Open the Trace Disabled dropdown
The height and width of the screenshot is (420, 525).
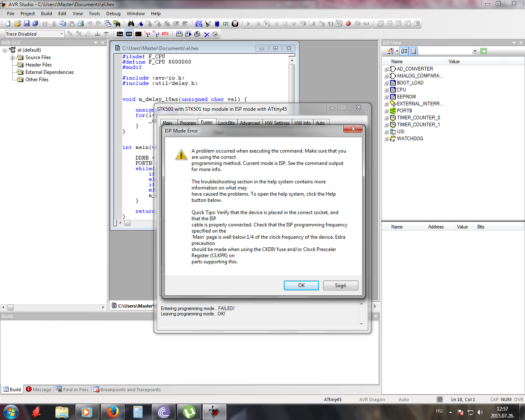click(x=62, y=34)
